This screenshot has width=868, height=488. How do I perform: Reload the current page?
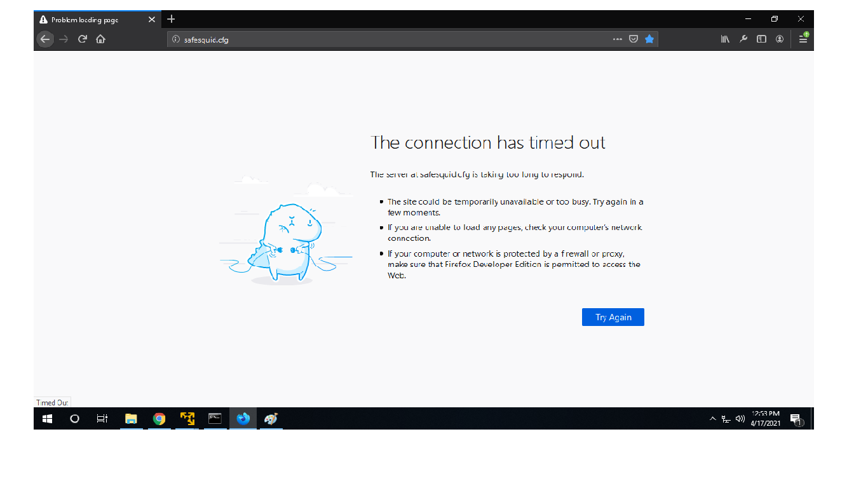coord(83,39)
